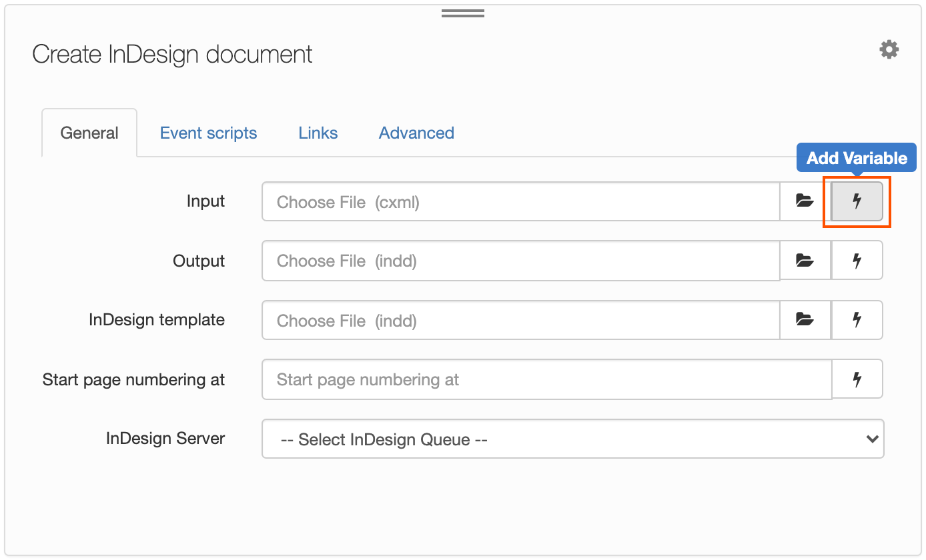Open the Advanced tab
Screen dimensions: 926x560
click(416, 133)
